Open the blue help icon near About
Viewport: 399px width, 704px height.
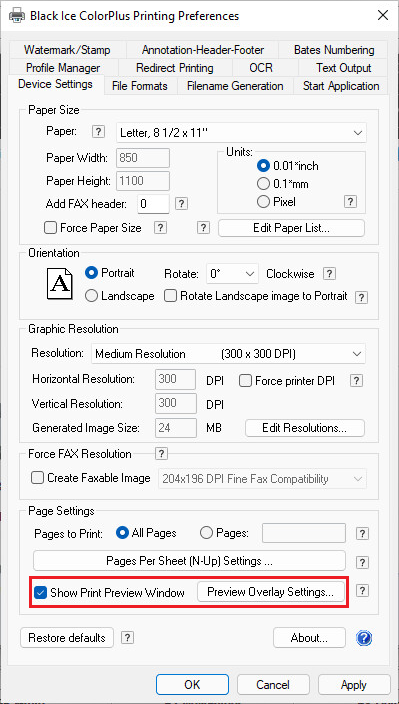[364, 638]
